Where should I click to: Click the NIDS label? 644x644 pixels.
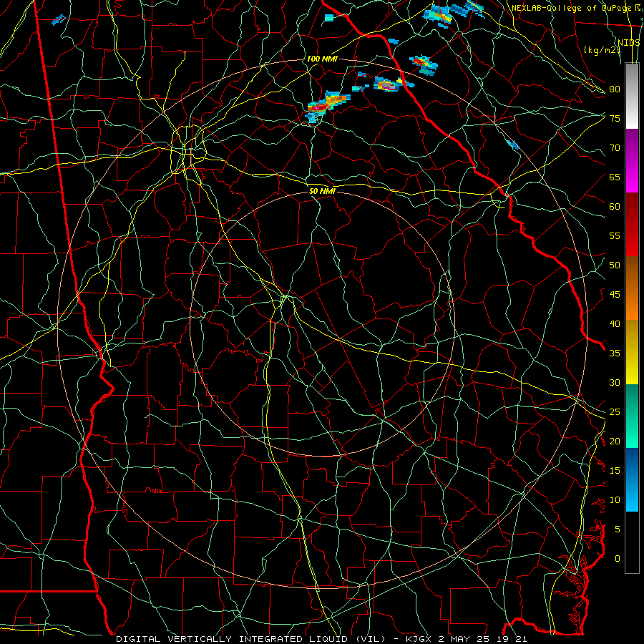(629, 42)
